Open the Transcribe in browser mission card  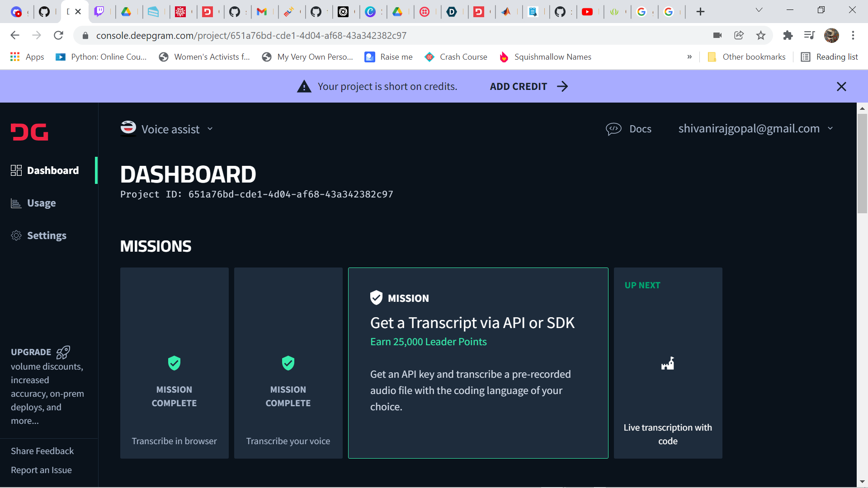[174, 363]
